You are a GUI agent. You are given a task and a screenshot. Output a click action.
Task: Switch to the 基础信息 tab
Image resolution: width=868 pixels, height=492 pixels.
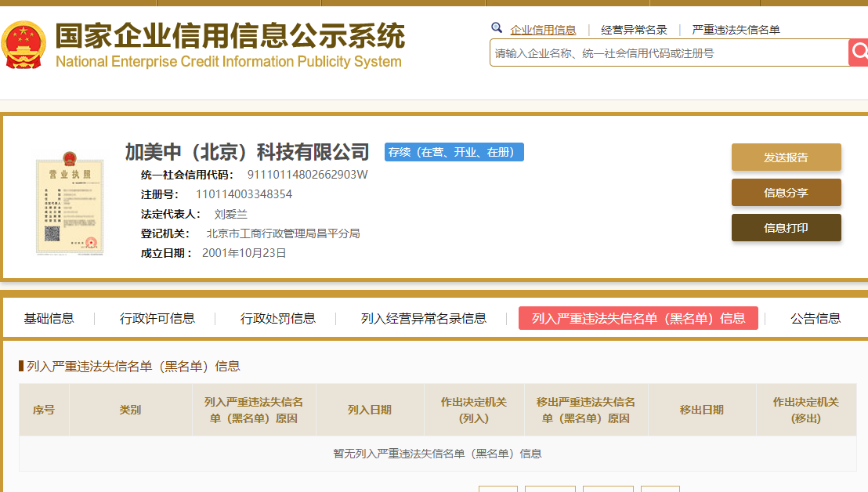click(49, 318)
